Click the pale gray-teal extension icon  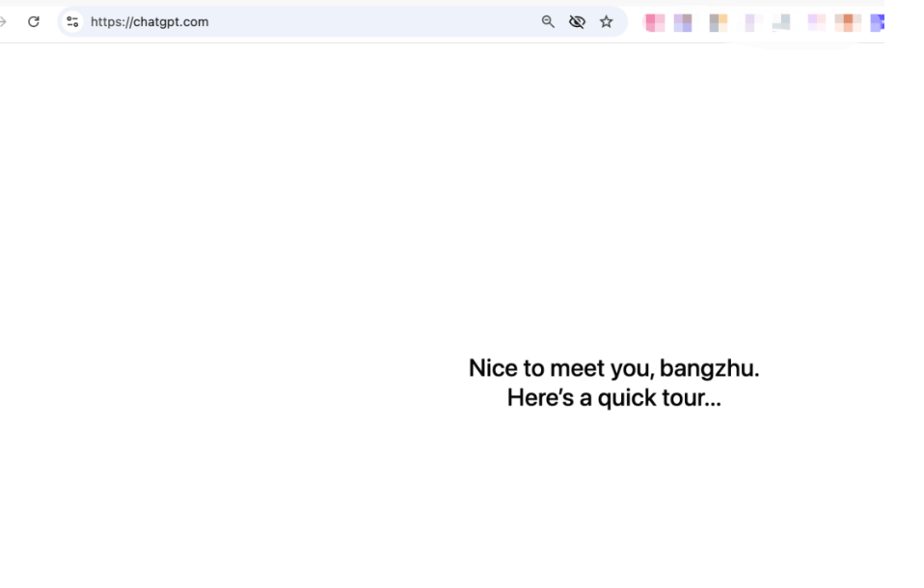click(x=781, y=22)
